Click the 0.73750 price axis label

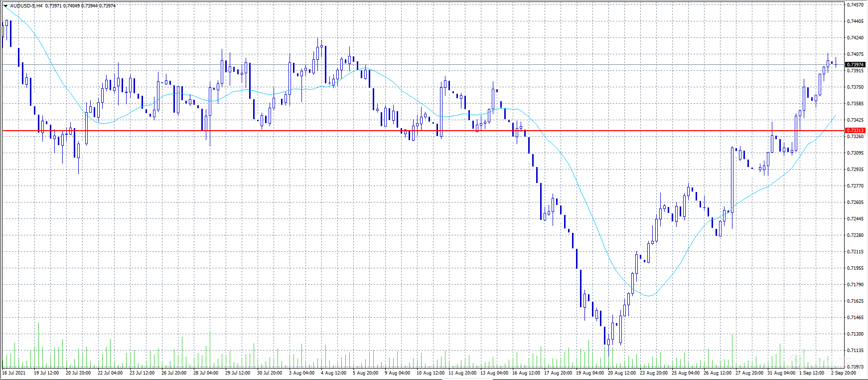(855, 87)
